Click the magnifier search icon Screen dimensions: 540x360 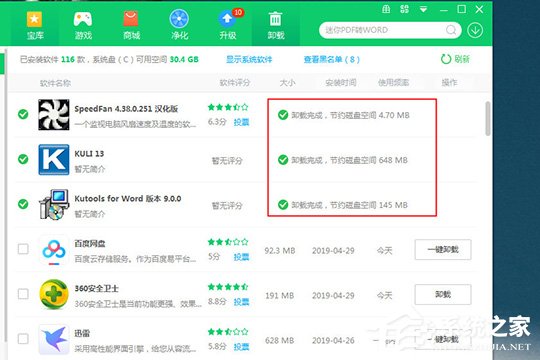click(x=451, y=30)
